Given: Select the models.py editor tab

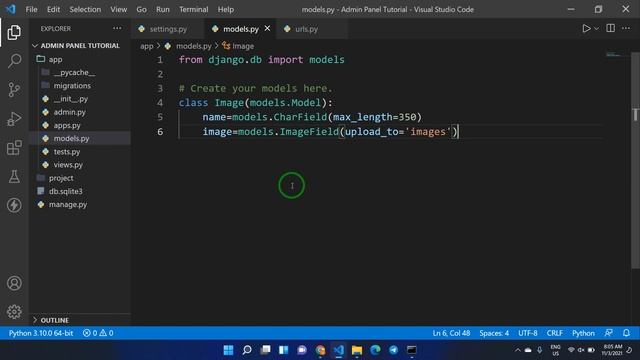Looking at the screenshot, I should tap(241, 29).
